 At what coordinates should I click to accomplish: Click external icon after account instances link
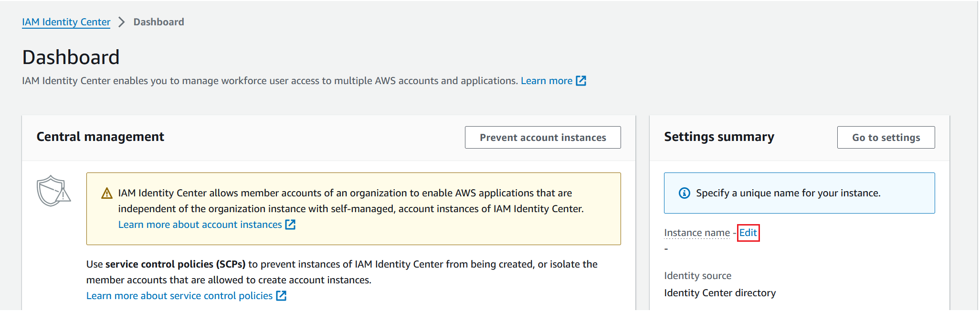click(290, 225)
